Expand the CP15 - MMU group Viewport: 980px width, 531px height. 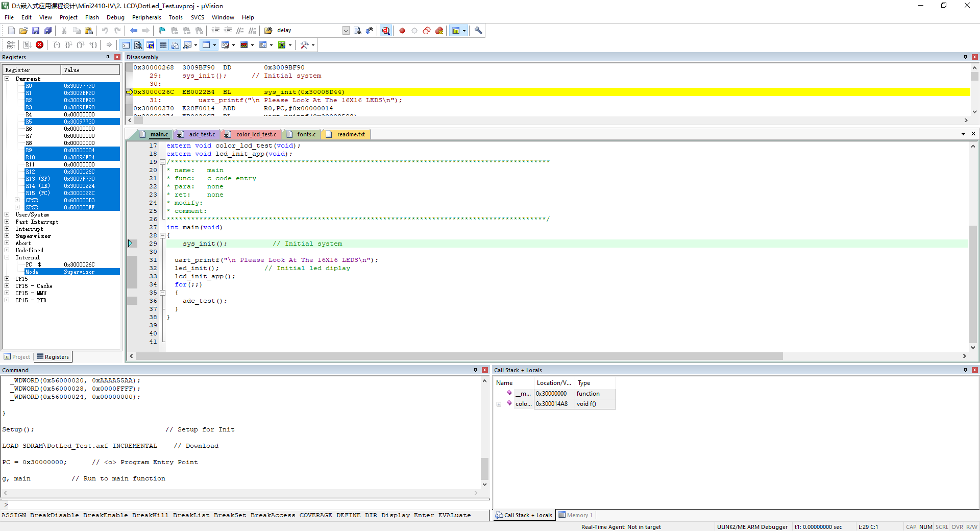[x=7, y=293]
